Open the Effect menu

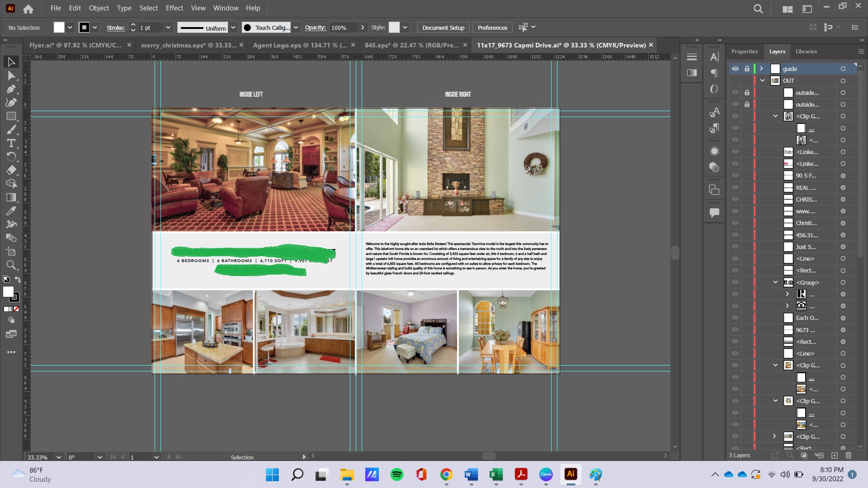click(174, 8)
